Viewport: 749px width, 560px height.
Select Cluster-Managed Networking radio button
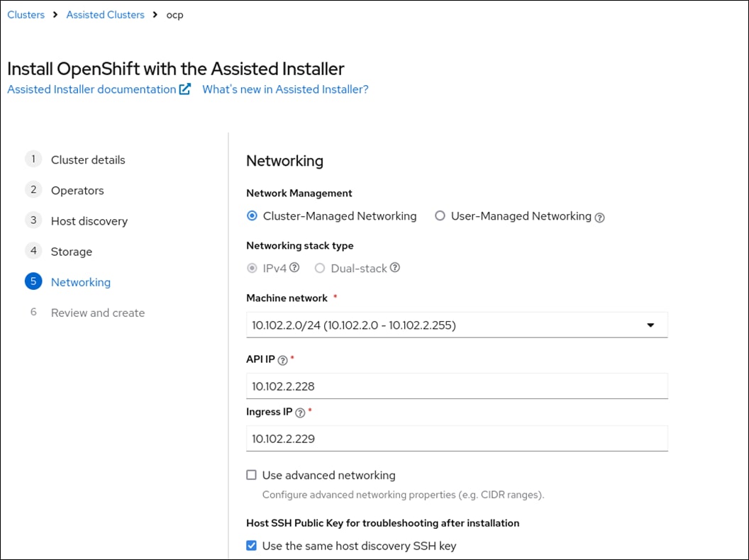coord(253,216)
